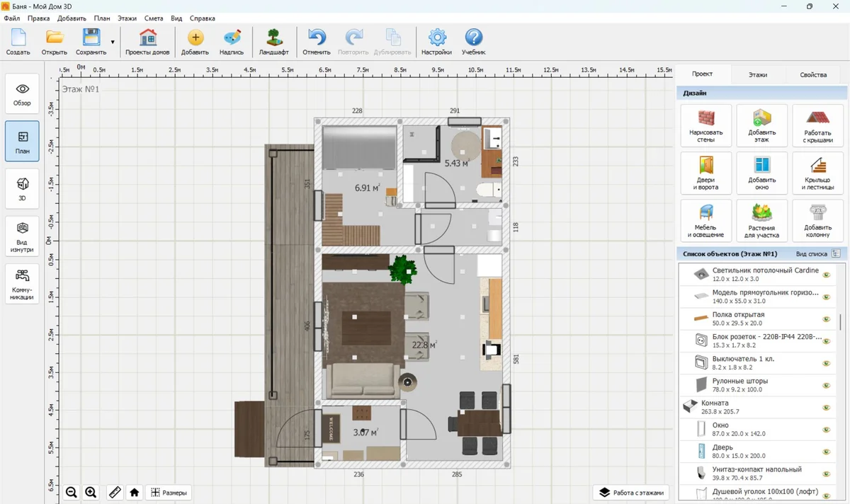This screenshot has height=504, width=850.
Task: Toggle visibility of Рулонные шторы object
Action: click(826, 386)
